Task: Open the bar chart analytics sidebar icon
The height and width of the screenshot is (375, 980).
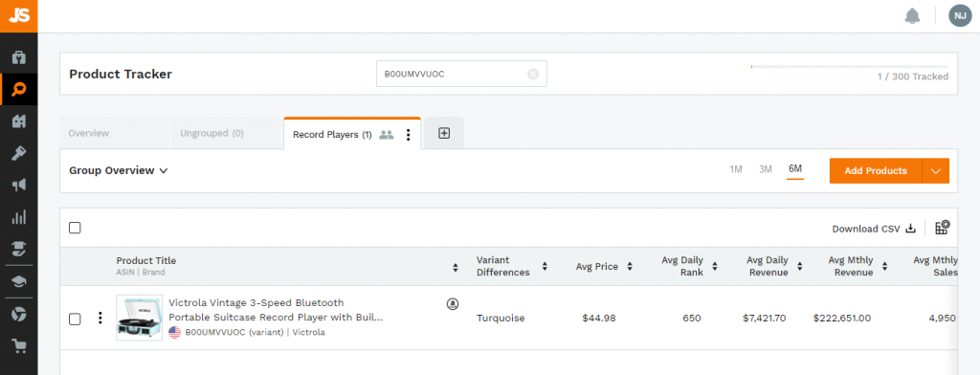Action: point(19,217)
